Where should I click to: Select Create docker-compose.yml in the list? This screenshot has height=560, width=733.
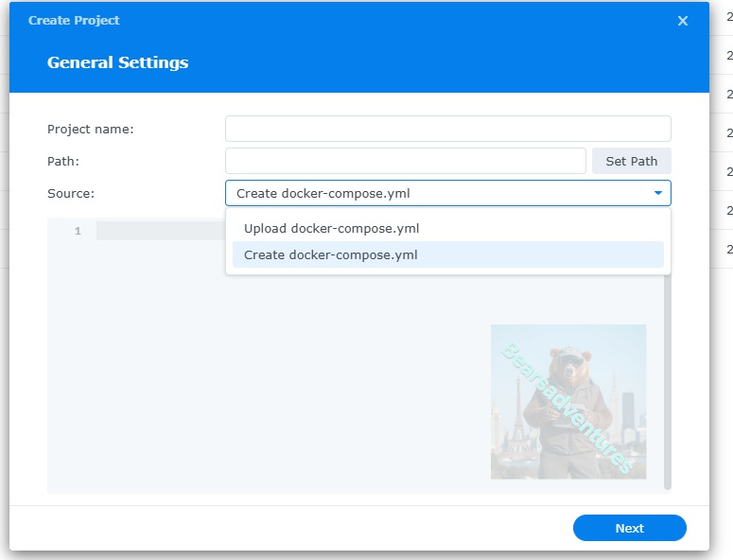(x=331, y=254)
